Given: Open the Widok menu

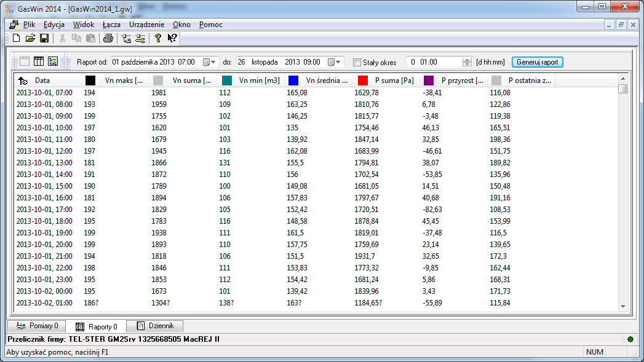Looking at the screenshot, I should tap(84, 25).
